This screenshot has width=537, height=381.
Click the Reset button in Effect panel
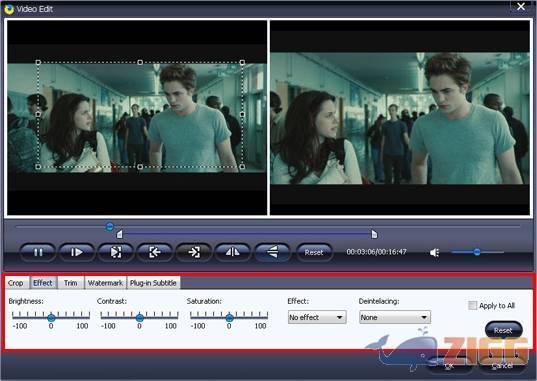coord(503,330)
